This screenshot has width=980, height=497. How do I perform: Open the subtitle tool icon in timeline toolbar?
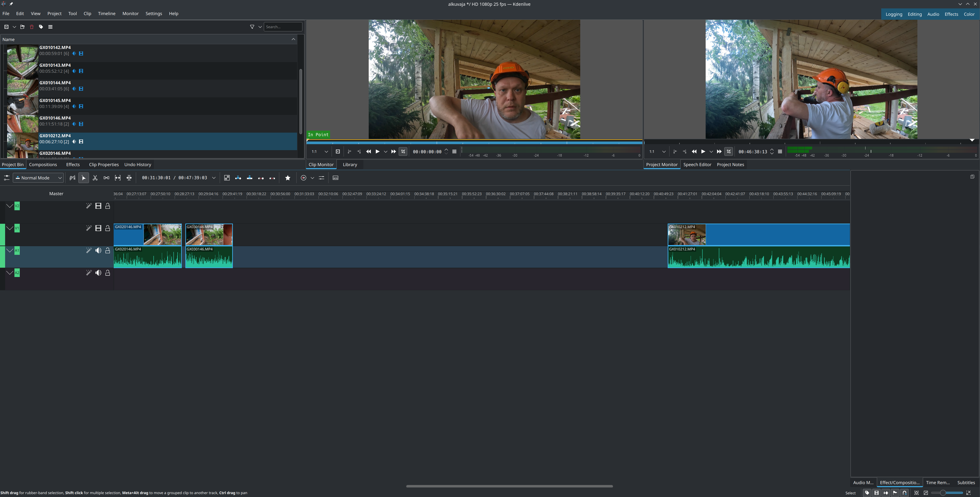(x=335, y=178)
